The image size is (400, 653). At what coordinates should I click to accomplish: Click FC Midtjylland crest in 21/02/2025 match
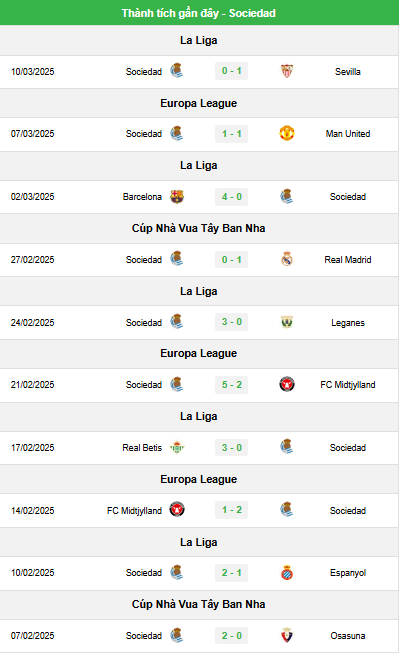point(287,385)
